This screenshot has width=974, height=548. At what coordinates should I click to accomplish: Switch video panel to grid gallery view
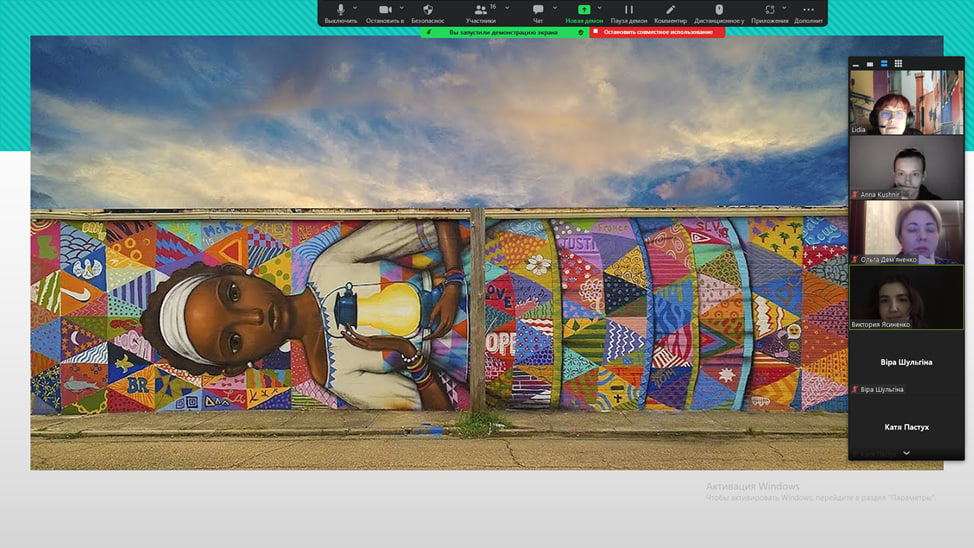(898, 64)
